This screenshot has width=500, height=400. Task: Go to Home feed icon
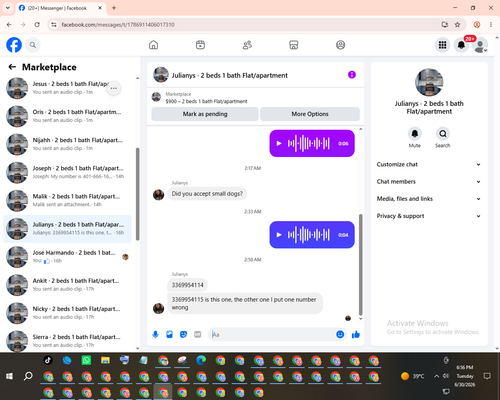(x=153, y=45)
